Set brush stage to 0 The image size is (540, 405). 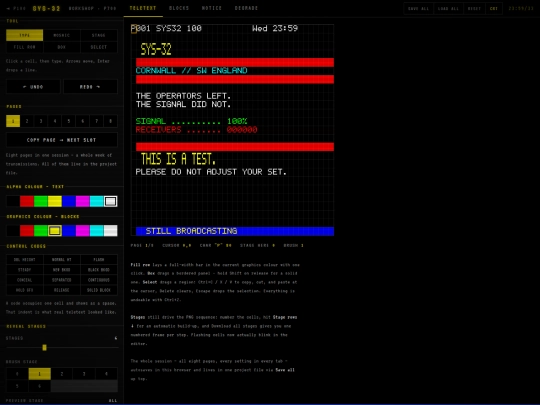click(x=17, y=374)
